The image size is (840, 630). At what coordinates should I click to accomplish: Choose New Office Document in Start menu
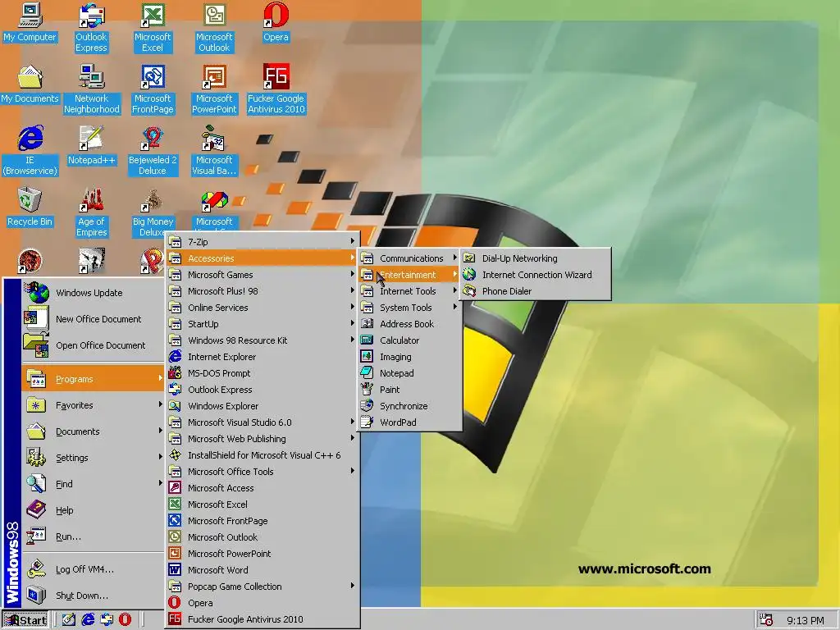[x=94, y=319]
